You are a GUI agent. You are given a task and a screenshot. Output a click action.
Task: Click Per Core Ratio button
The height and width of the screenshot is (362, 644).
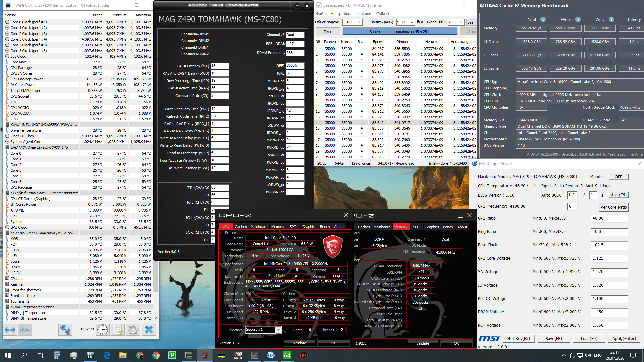613,207
